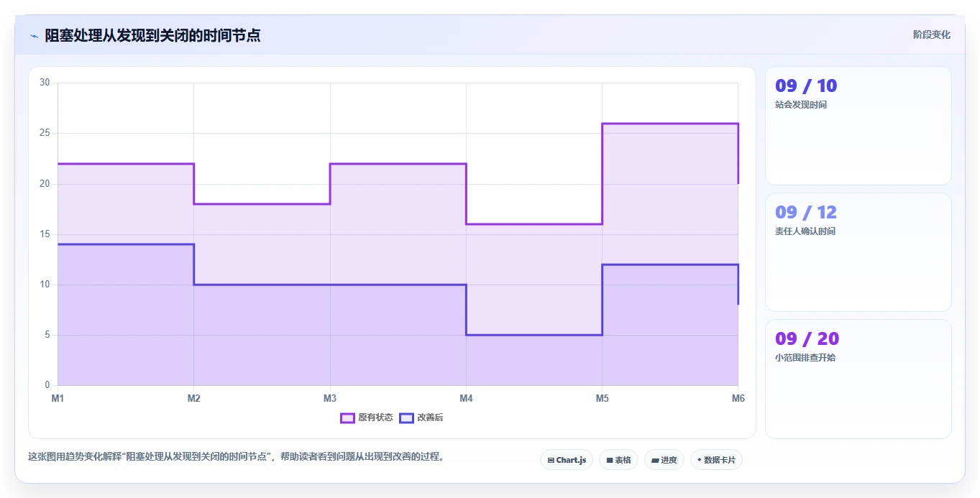
Task: Click the 阶段变化 label in header
Action: tap(932, 35)
